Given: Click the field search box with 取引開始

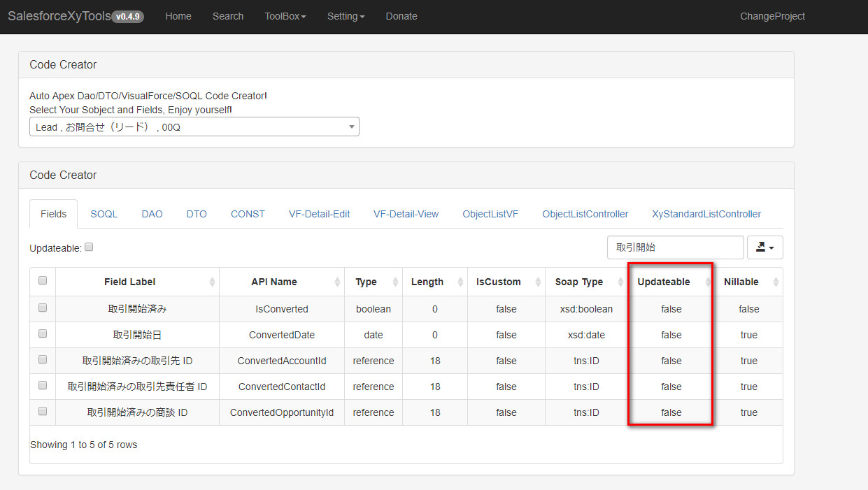Looking at the screenshot, I should 675,247.
